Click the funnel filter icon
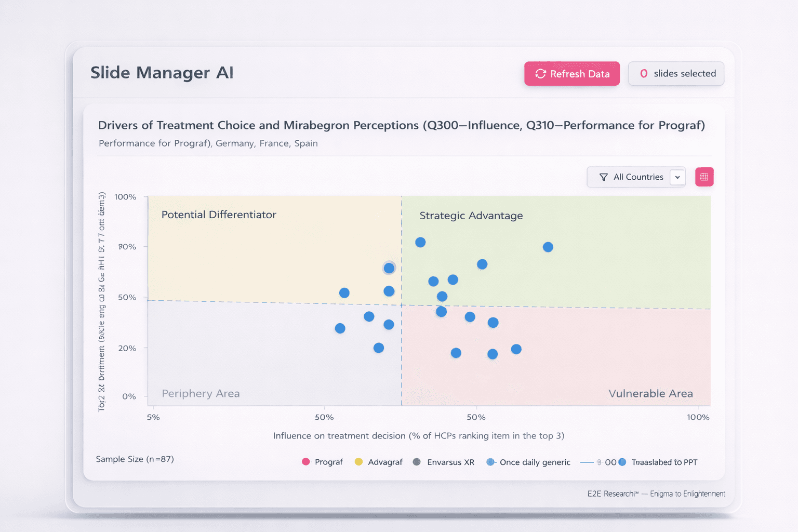This screenshot has width=798, height=532. tap(603, 177)
